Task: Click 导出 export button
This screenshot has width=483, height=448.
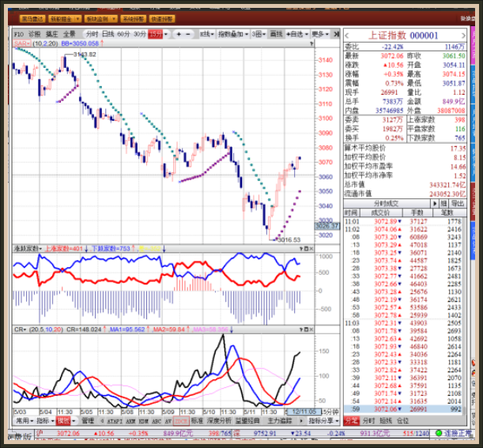Action: coord(457,204)
